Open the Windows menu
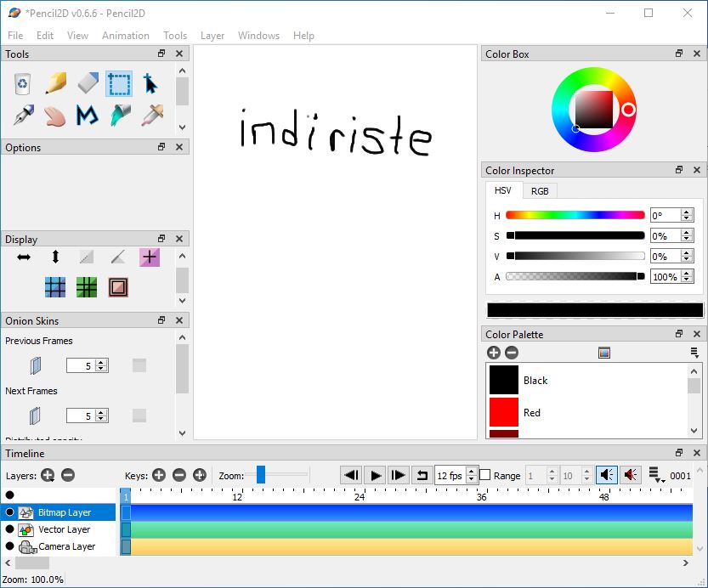 (258, 36)
